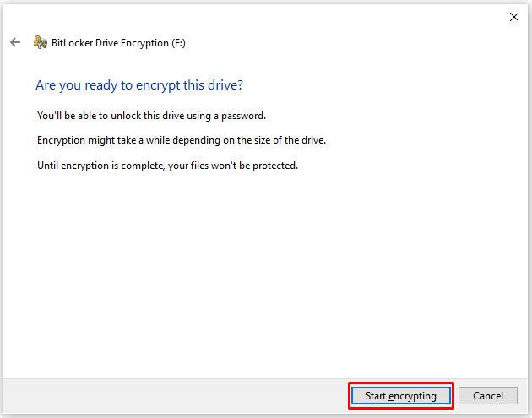Viewport: 532px width, 418px height.
Task: Click the line 'Encryption might take a while'
Action: click(182, 140)
